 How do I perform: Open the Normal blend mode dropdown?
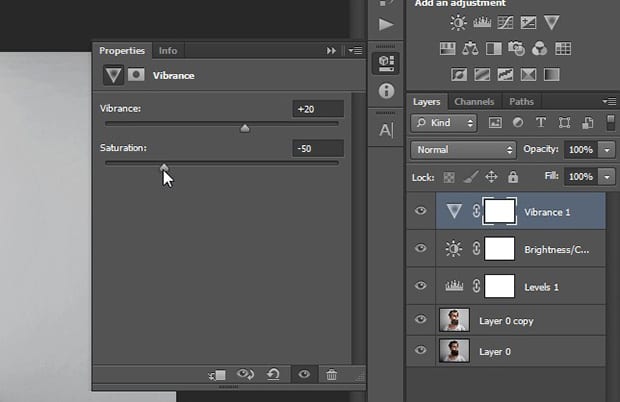tap(463, 150)
